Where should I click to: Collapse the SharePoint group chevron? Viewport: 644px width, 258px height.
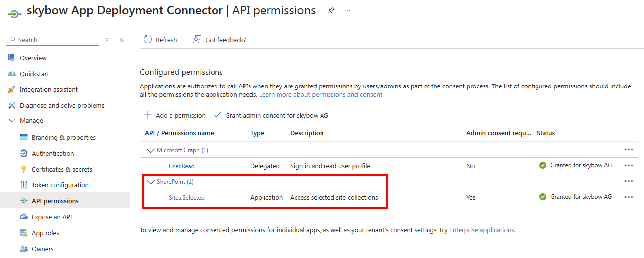point(151,182)
